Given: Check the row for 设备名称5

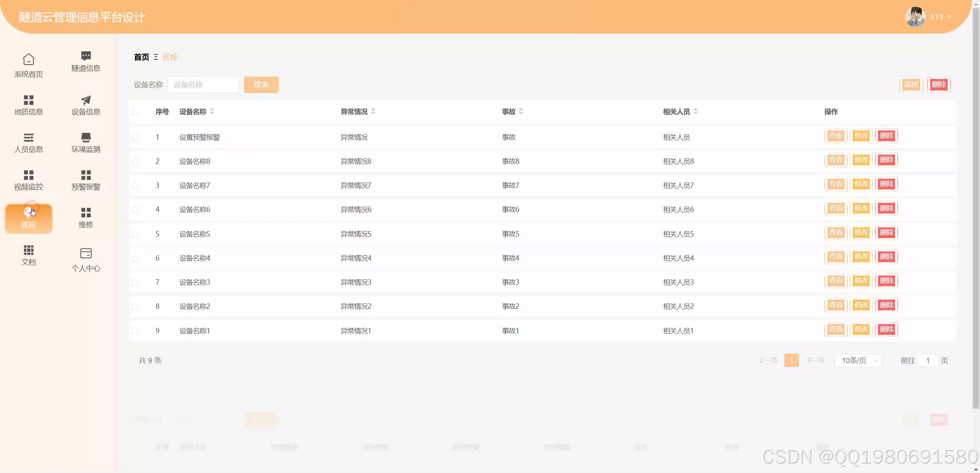Looking at the screenshot, I should pyautogui.click(x=135, y=234).
